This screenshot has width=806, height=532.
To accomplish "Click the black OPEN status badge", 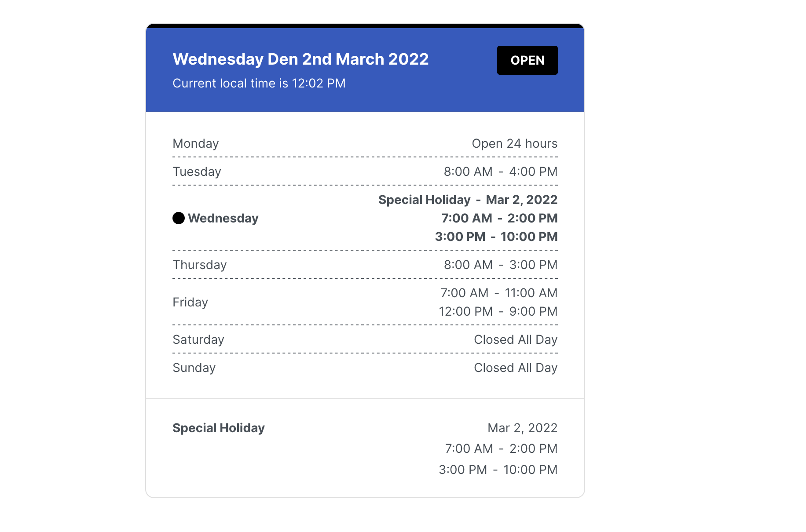I will click(527, 60).
